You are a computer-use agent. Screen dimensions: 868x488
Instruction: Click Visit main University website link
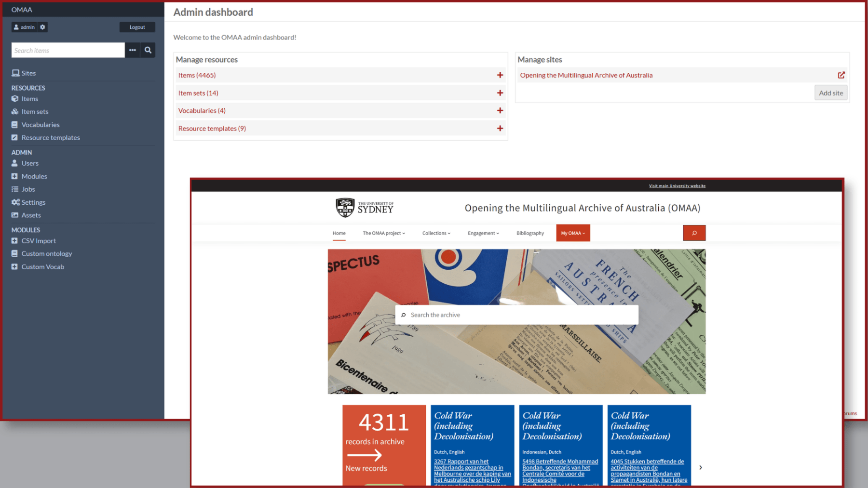point(677,186)
